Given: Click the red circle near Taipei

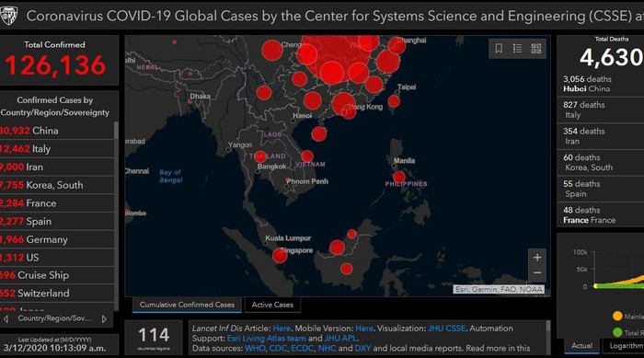Looking at the screenshot, I should (x=394, y=101).
